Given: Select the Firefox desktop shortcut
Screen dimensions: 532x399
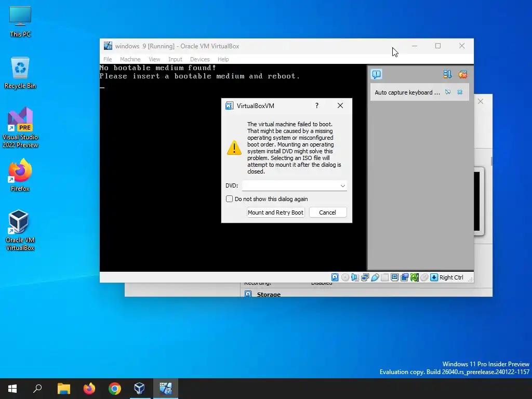Looking at the screenshot, I should coord(20,176).
